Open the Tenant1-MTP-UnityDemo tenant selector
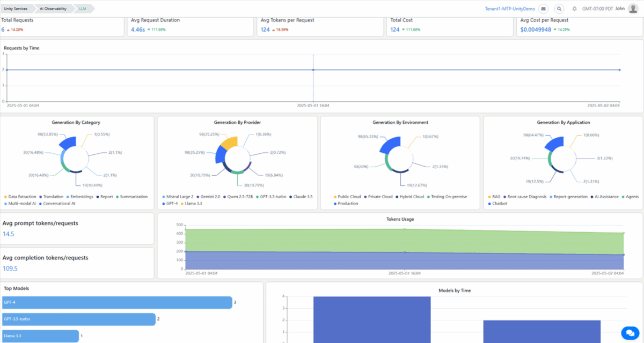644x343 pixels. point(510,9)
